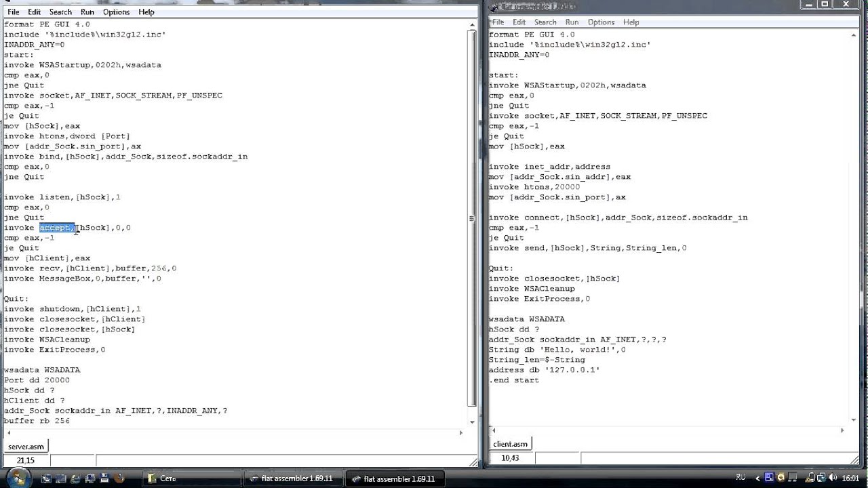The width and height of the screenshot is (868, 488).
Task: Switch to the Сеть taskbar window
Action: click(x=192, y=479)
